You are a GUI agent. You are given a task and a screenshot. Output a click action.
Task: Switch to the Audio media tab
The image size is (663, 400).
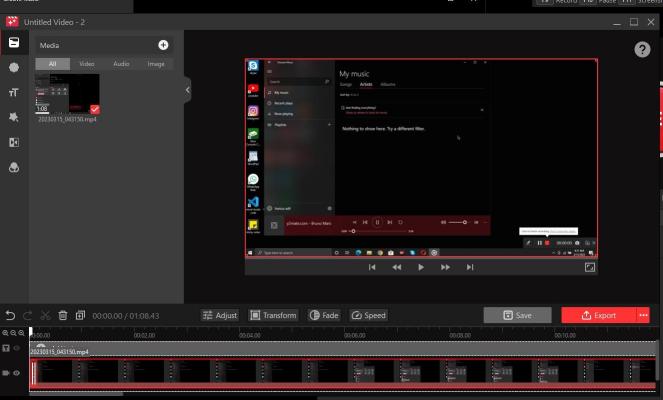tap(121, 64)
